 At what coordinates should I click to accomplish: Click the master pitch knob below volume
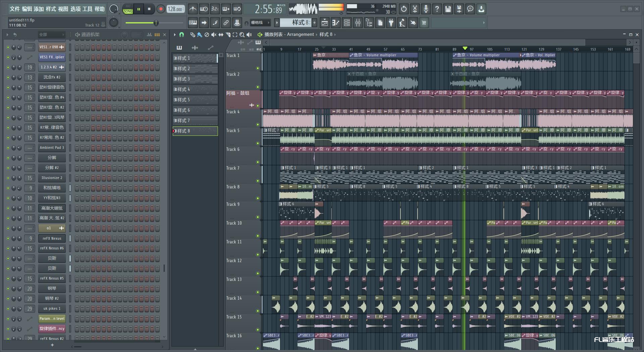tap(114, 23)
